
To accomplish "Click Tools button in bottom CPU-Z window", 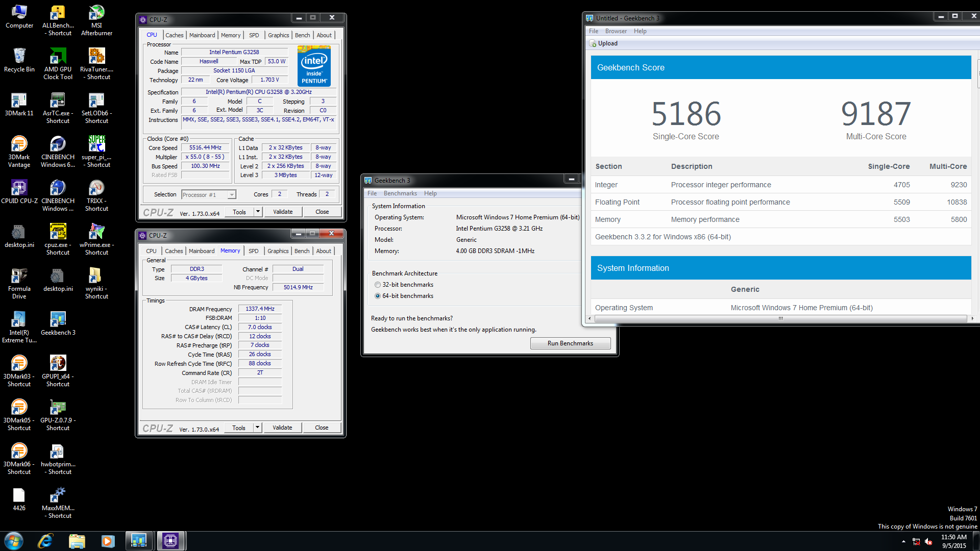I will point(239,428).
